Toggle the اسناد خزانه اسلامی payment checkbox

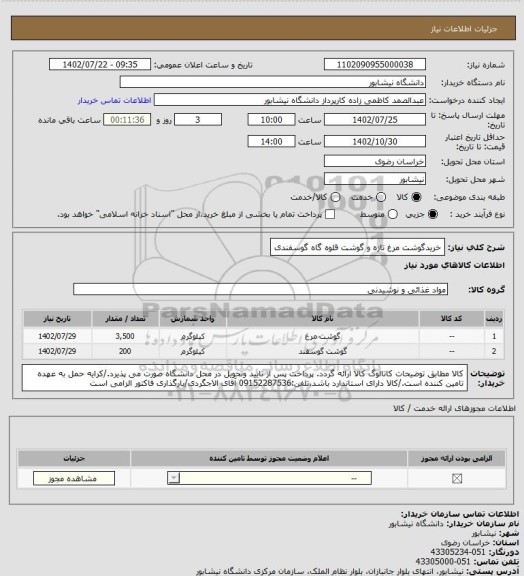pyautogui.click(x=330, y=214)
